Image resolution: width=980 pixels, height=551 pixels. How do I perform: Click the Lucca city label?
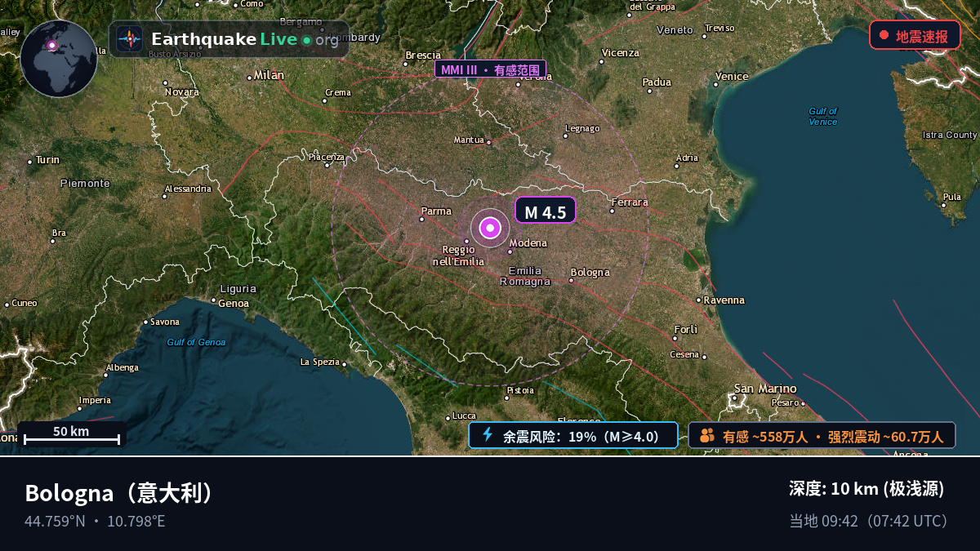click(x=464, y=415)
